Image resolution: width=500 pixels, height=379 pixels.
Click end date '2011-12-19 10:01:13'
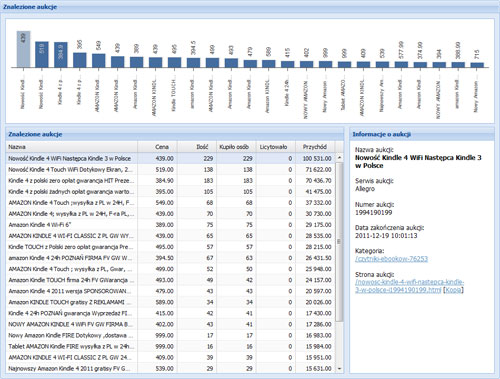pos(386,235)
